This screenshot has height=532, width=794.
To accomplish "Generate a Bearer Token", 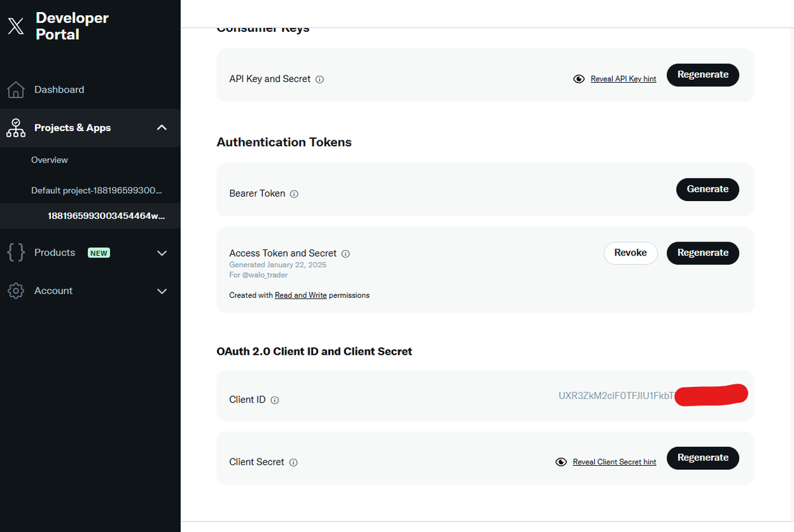I will click(x=707, y=189).
